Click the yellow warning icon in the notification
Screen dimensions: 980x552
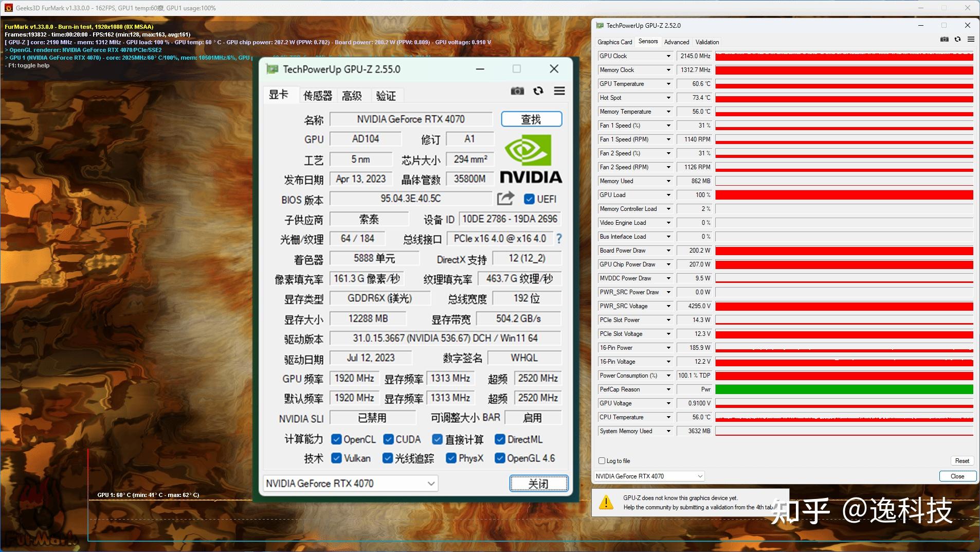tap(607, 502)
